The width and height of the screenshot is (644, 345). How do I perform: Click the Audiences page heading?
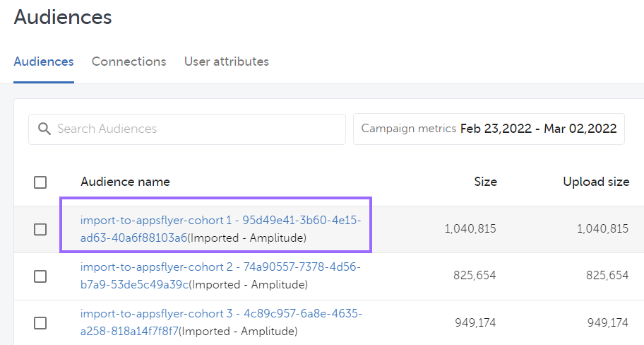coord(63,17)
